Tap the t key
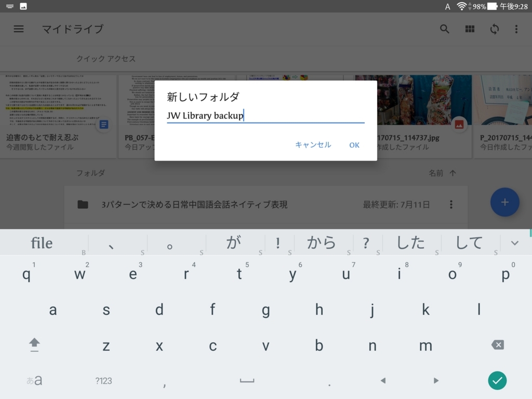 239,273
